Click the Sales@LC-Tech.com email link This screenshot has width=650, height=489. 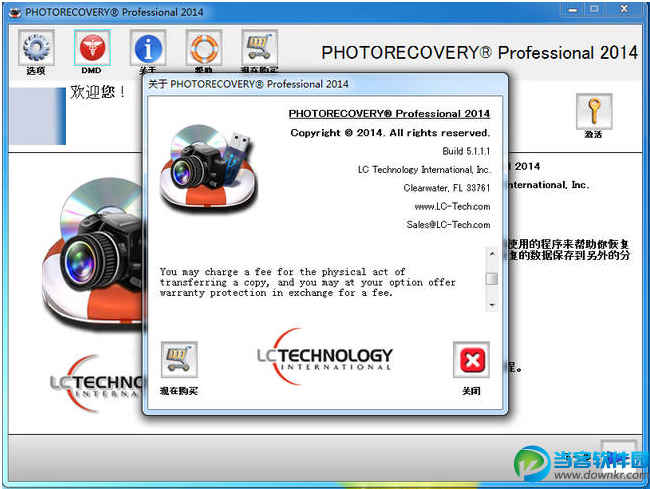pyautogui.click(x=448, y=225)
